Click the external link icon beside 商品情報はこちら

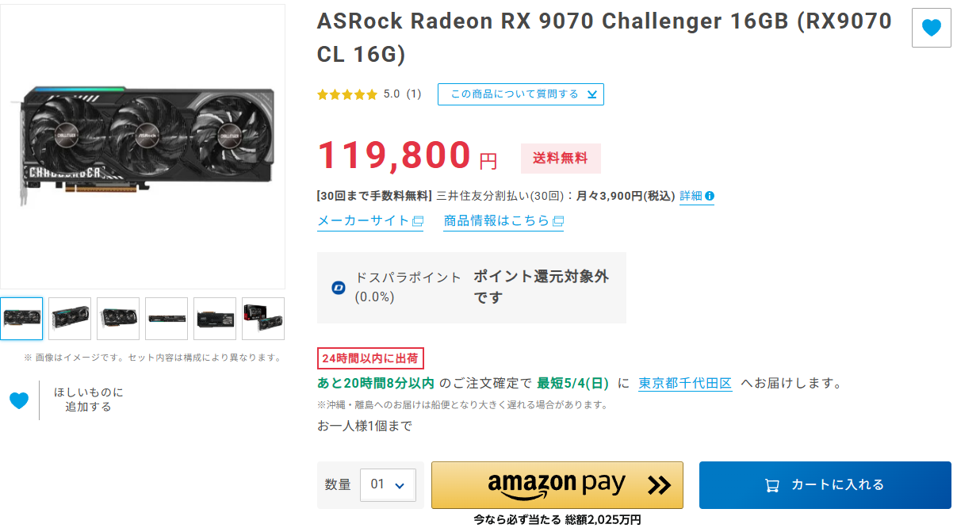click(558, 221)
